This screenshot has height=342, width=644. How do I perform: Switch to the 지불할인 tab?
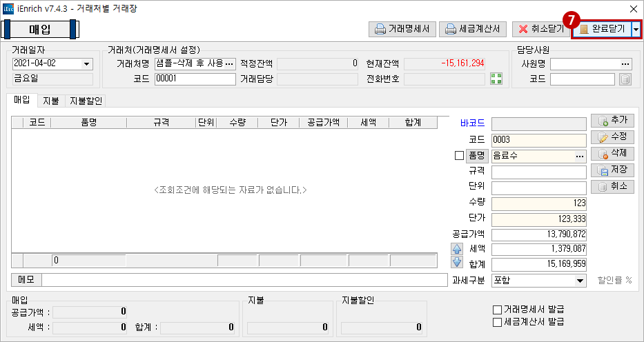pyautogui.click(x=86, y=101)
